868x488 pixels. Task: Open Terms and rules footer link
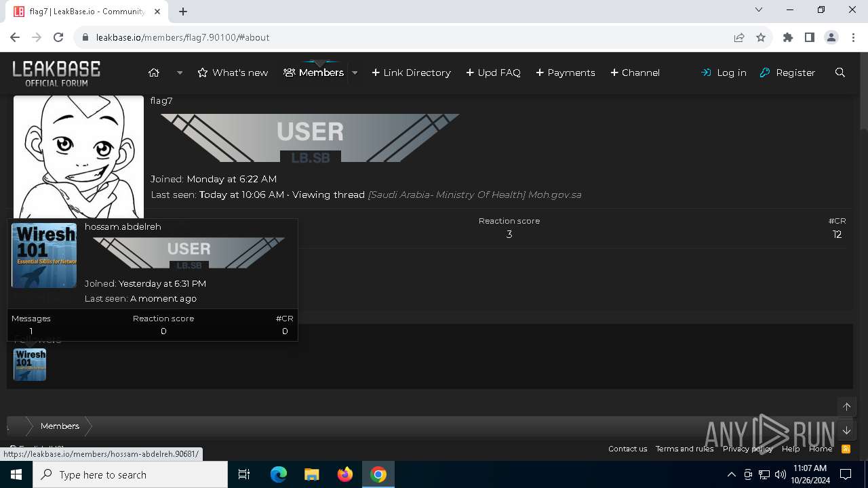point(684,449)
